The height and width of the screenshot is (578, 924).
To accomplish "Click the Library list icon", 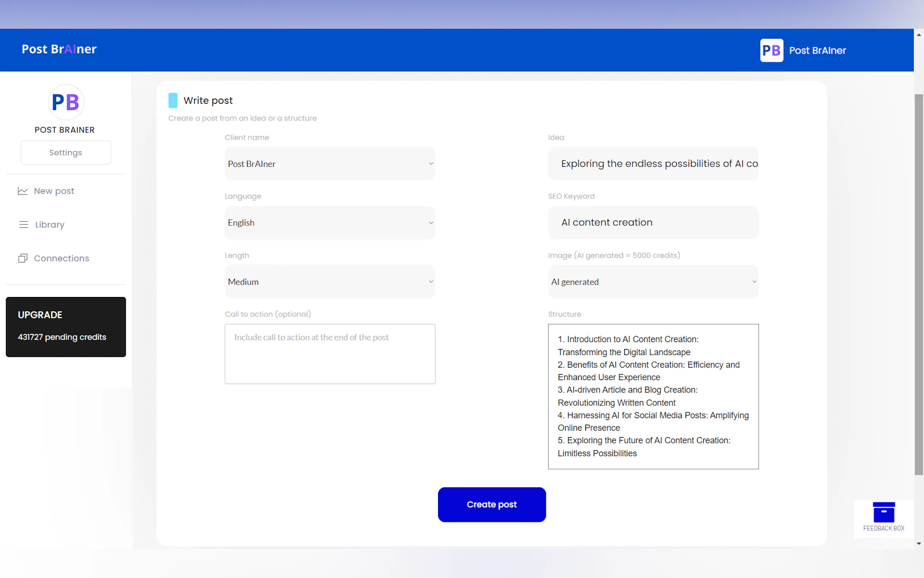I will [24, 225].
